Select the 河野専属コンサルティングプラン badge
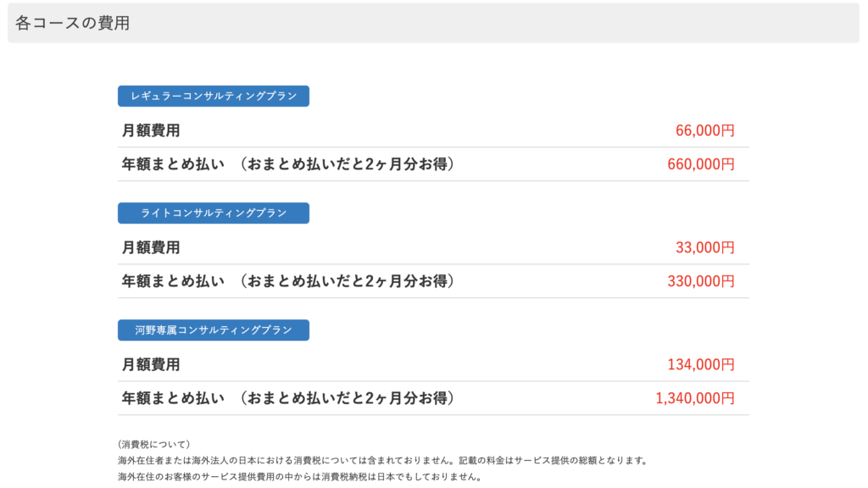Screen dimensions: 868x488 click(x=213, y=330)
